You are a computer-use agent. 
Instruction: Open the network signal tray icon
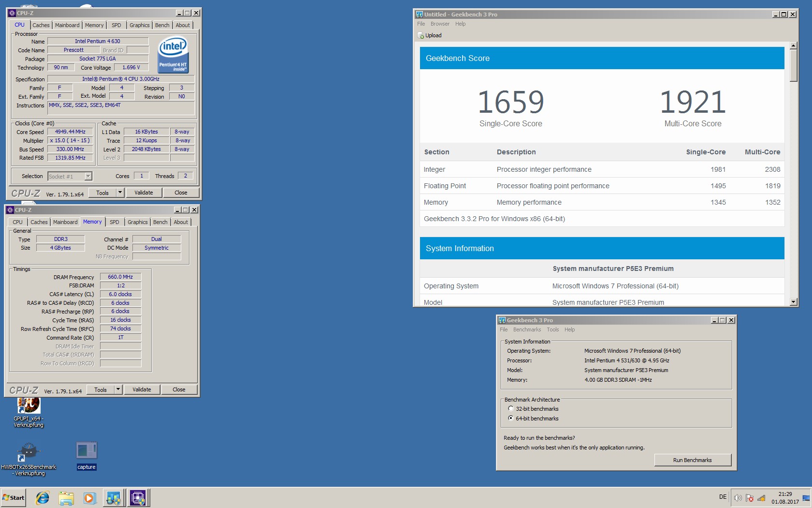tap(761, 498)
